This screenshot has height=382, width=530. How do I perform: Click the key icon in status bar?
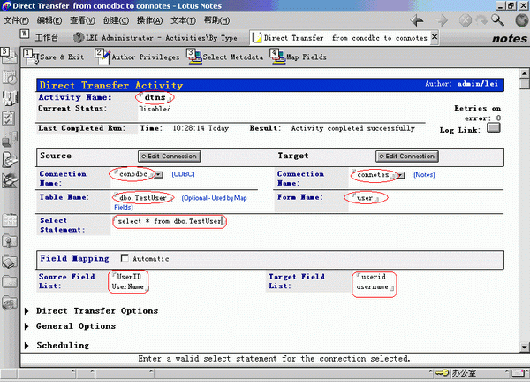(441, 373)
